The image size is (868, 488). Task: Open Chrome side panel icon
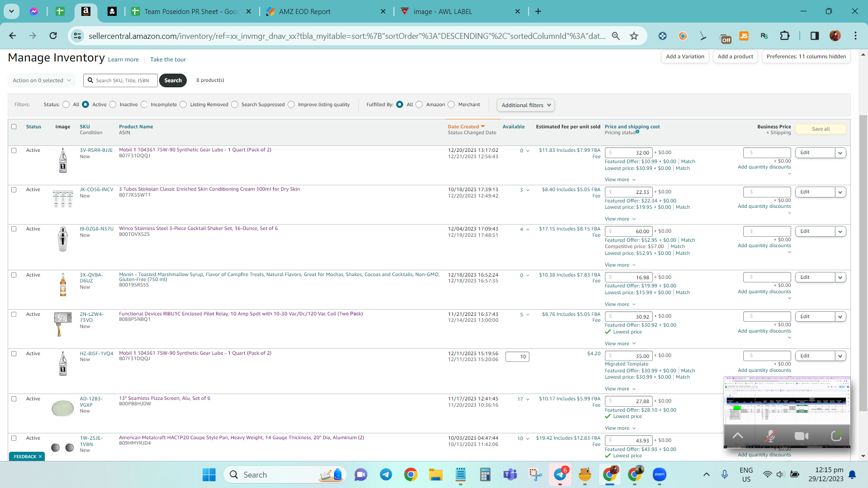coord(815,36)
